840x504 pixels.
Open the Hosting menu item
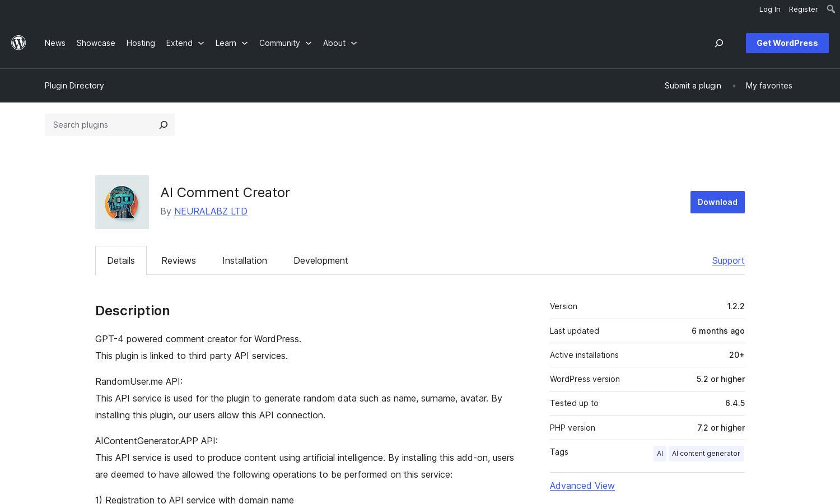coord(141,43)
